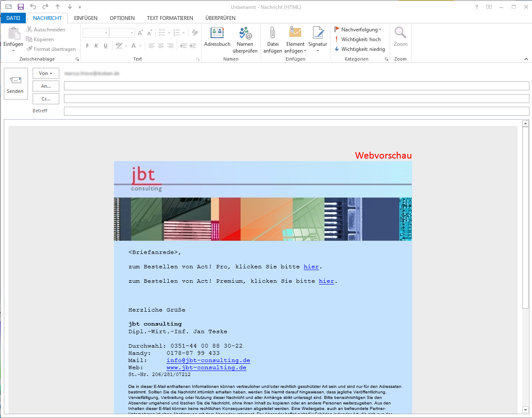Click into the Betreff subject field
This screenshot has width=532, height=418.
click(x=296, y=111)
